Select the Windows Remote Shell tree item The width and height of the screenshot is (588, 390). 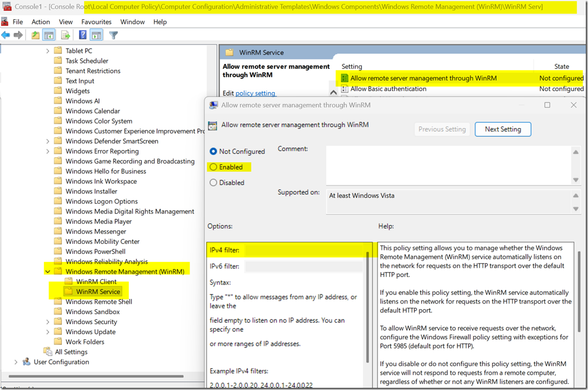coord(98,301)
